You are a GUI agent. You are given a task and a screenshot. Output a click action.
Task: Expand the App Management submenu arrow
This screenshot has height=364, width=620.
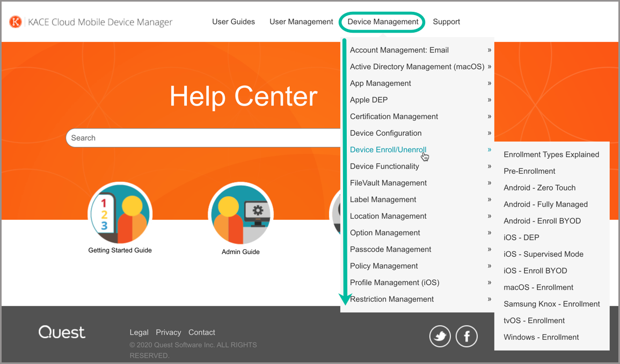point(489,84)
